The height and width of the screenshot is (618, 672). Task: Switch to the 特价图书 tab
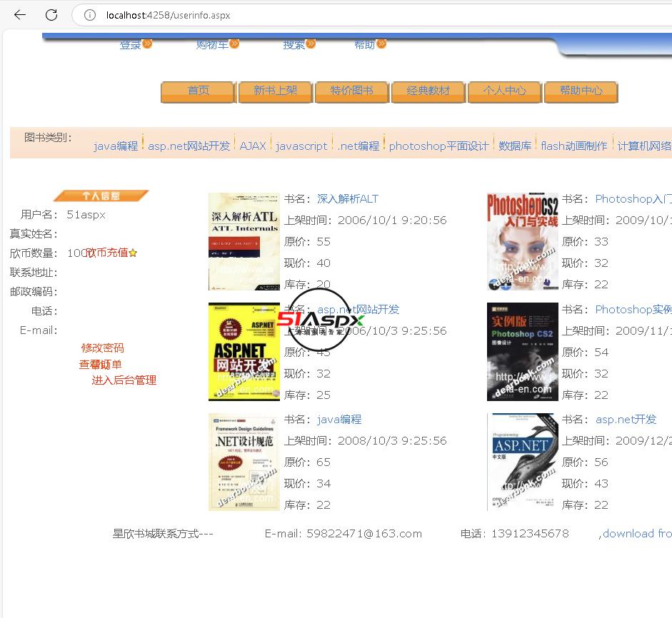pos(351,91)
